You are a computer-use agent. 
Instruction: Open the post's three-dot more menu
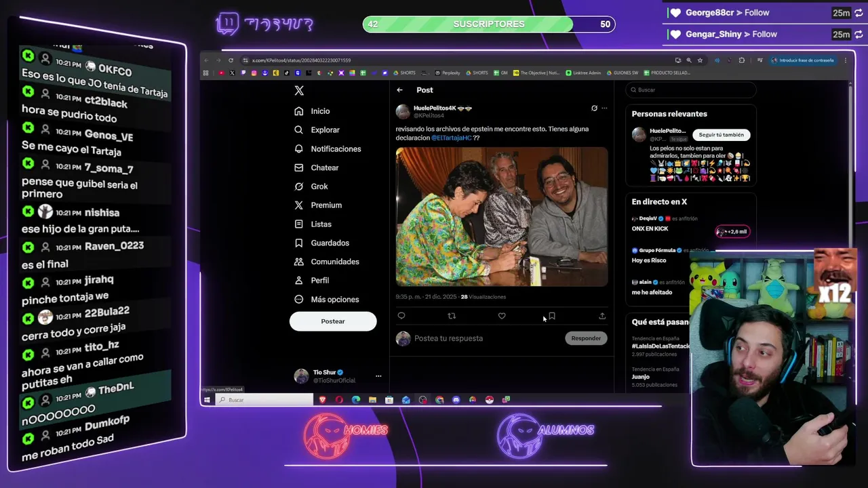[x=604, y=108]
